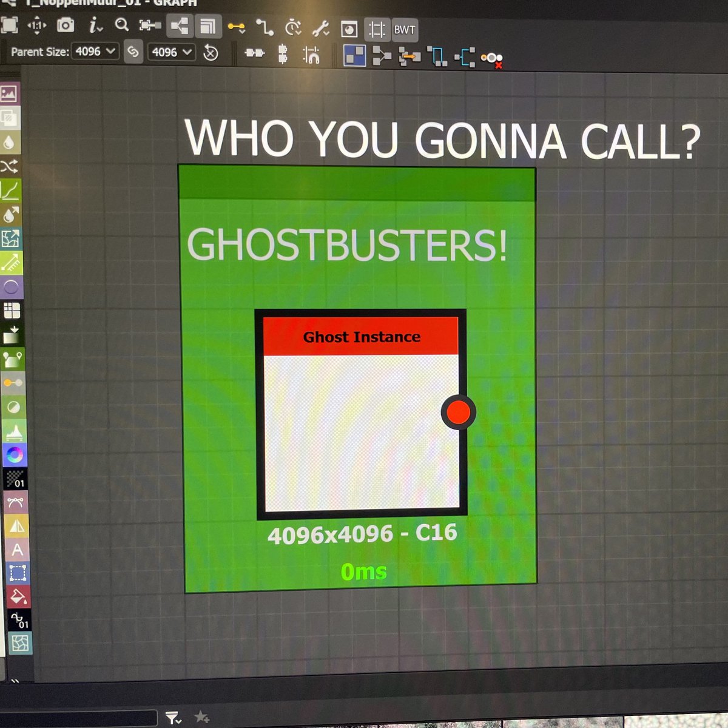Click the camera screenshot icon
The width and height of the screenshot is (728, 728).
[66, 25]
